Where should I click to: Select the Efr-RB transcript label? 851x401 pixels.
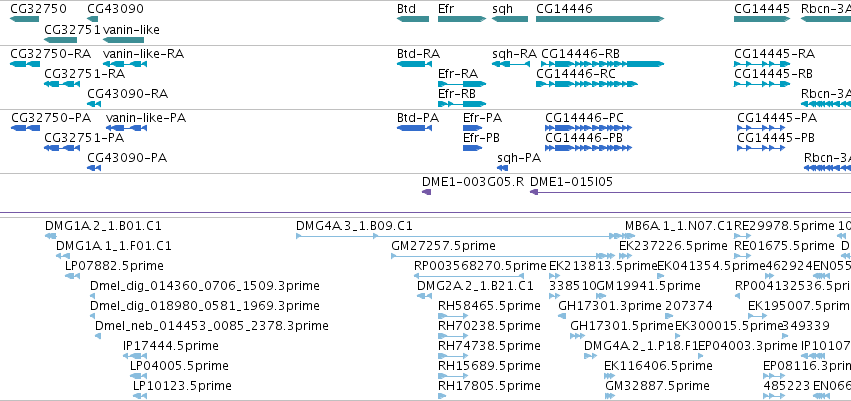pyautogui.click(x=457, y=94)
